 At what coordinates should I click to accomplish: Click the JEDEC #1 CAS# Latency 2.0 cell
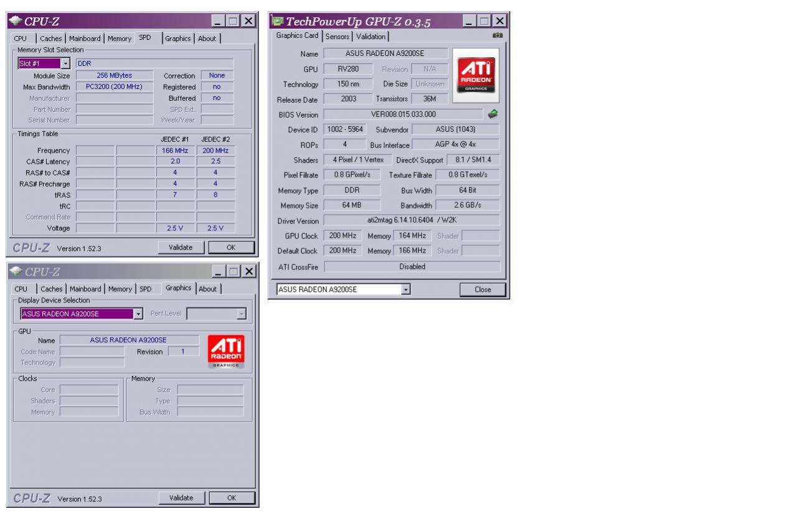[x=175, y=161]
